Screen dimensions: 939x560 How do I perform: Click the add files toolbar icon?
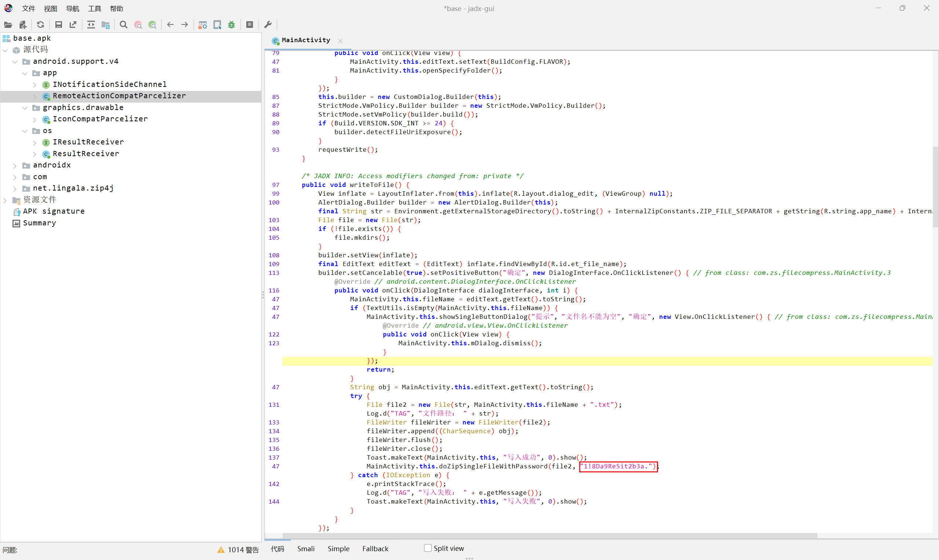(x=23, y=25)
